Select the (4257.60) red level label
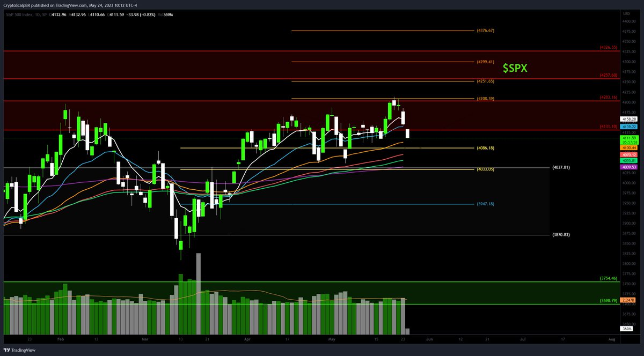This screenshot has height=356, width=644. (x=609, y=76)
